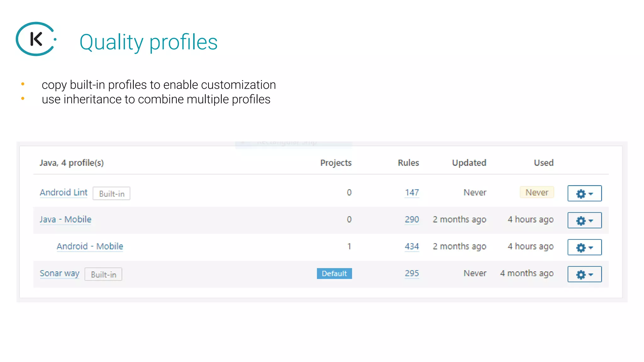The height and width of the screenshot is (362, 644).
Task: Click the Built-in badge next to Android Lint
Action: (x=112, y=194)
